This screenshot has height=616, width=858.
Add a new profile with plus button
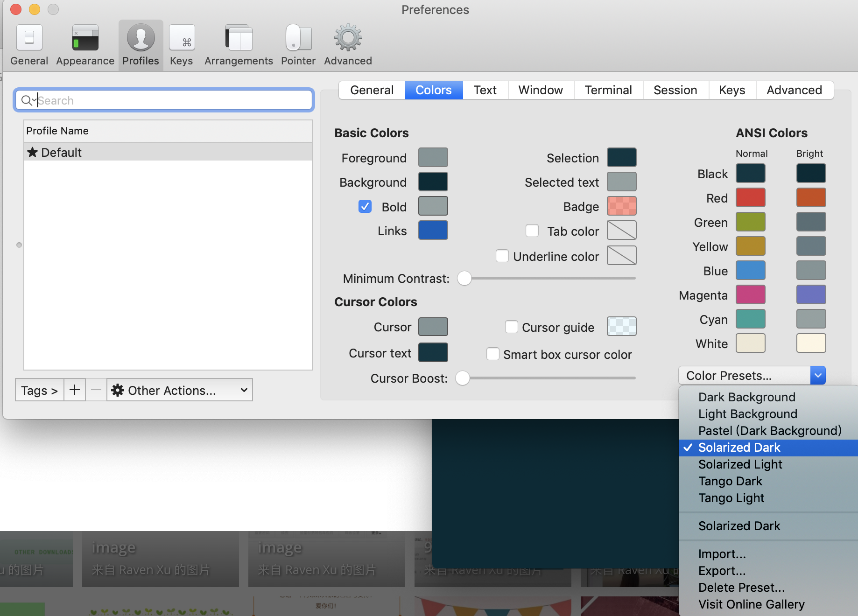coord(75,390)
